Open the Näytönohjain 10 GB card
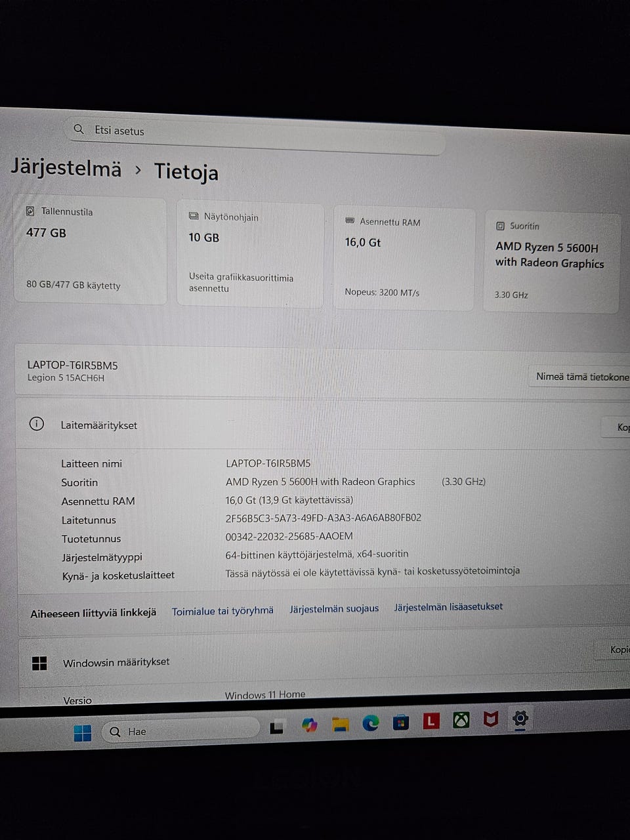 (250, 255)
